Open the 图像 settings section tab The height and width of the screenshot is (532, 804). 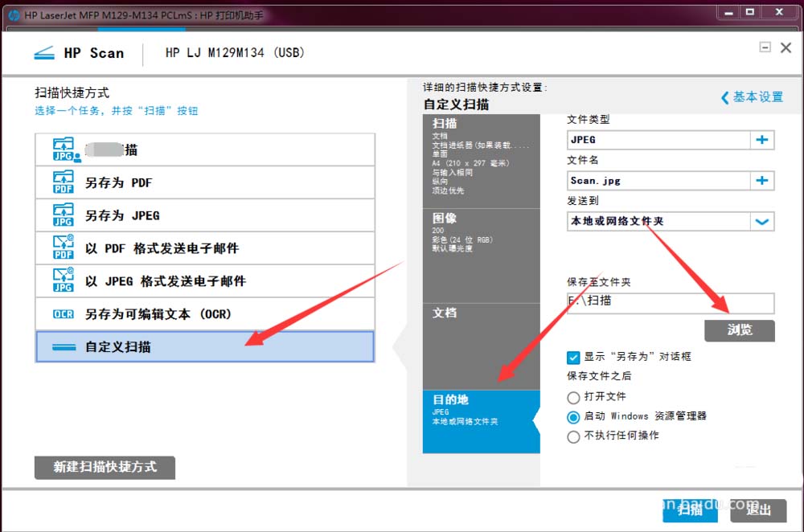(481, 256)
